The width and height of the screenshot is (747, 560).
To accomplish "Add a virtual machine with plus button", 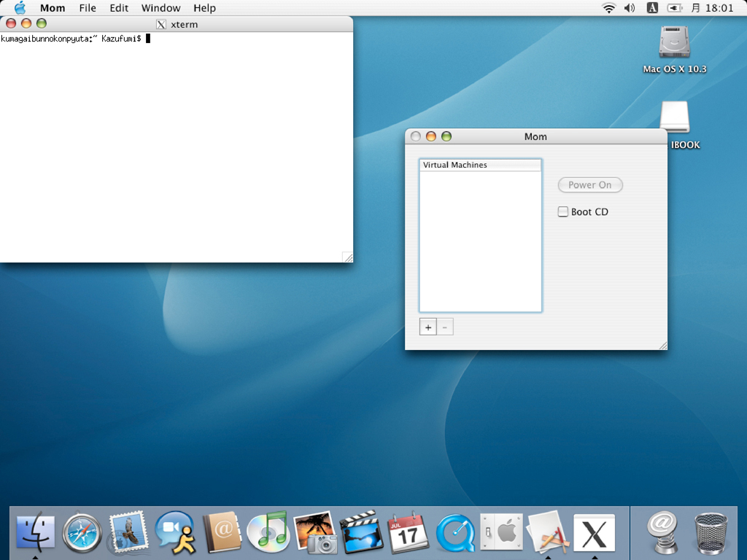I will point(427,327).
